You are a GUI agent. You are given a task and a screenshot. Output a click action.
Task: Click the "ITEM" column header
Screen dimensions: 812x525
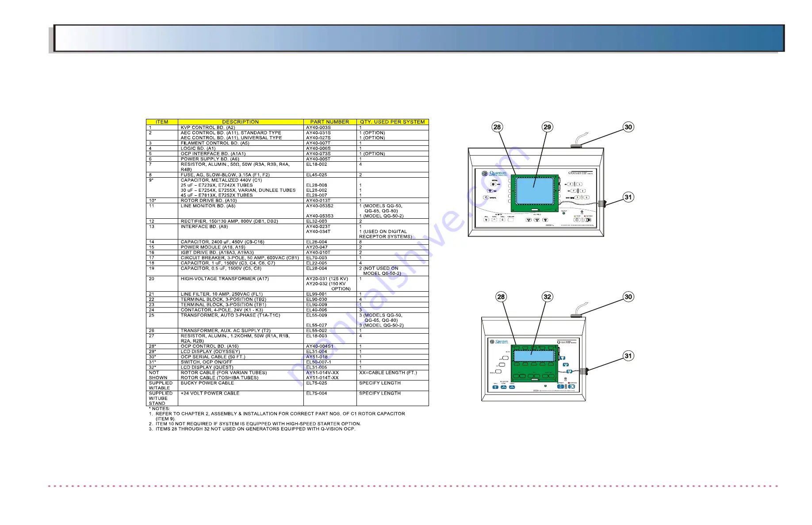(162, 122)
